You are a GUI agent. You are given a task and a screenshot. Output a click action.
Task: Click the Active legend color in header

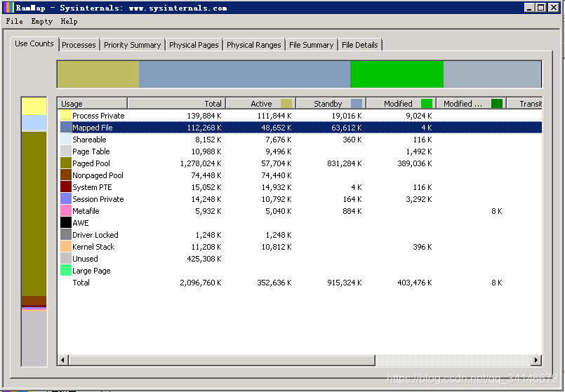[286, 104]
